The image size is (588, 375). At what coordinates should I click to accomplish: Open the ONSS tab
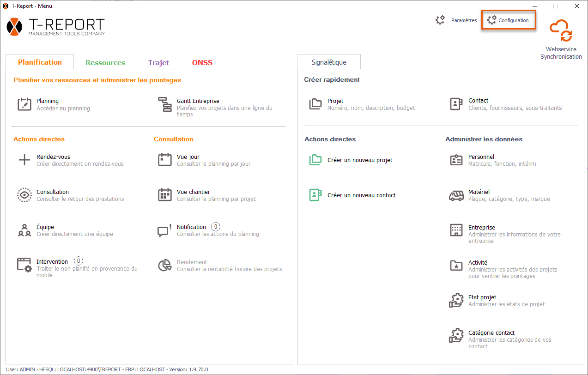point(202,63)
